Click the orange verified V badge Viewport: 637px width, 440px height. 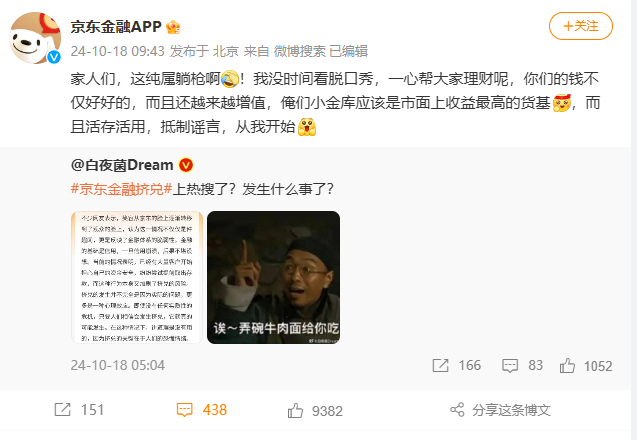click(x=186, y=165)
